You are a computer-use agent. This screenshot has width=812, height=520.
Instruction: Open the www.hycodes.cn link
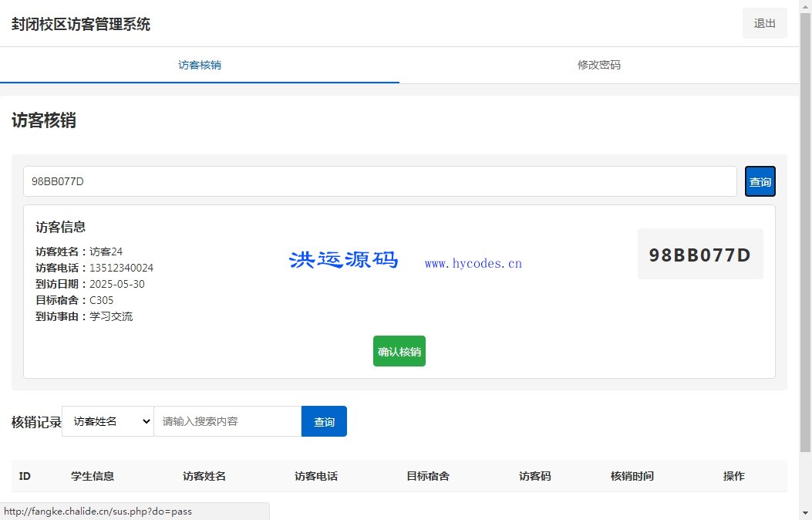click(x=473, y=262)
